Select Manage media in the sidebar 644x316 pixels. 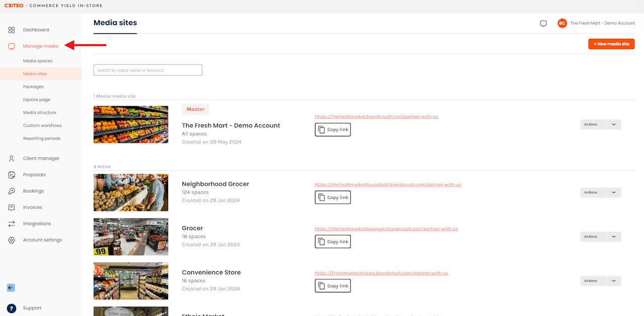tap(41, 46)
